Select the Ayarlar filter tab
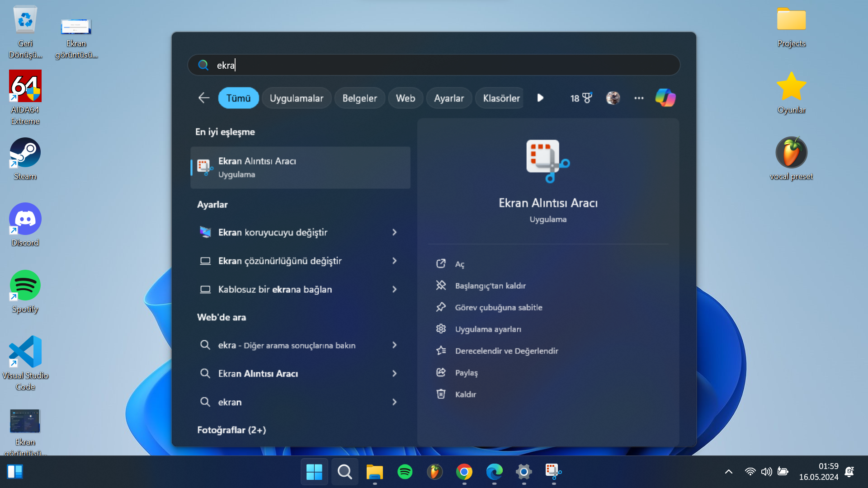This screenshot has height=488, width=868. [x=448, y=98]
